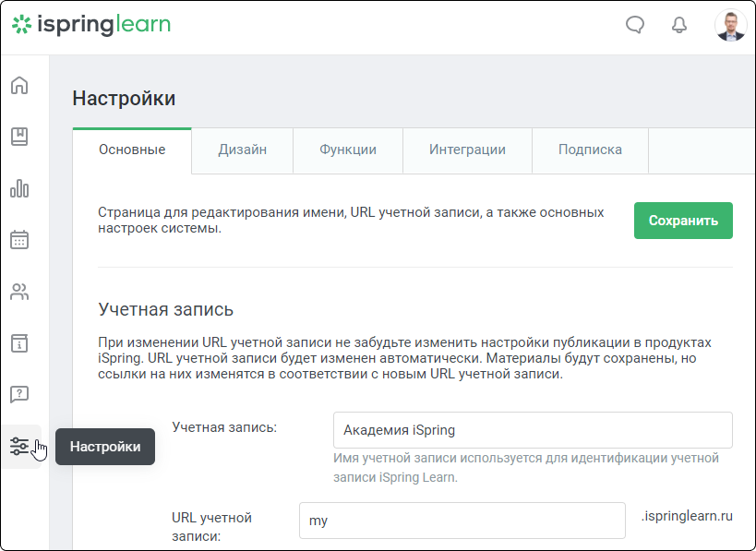Click the Настройки sliders icon in sidebar

point(19,447)
